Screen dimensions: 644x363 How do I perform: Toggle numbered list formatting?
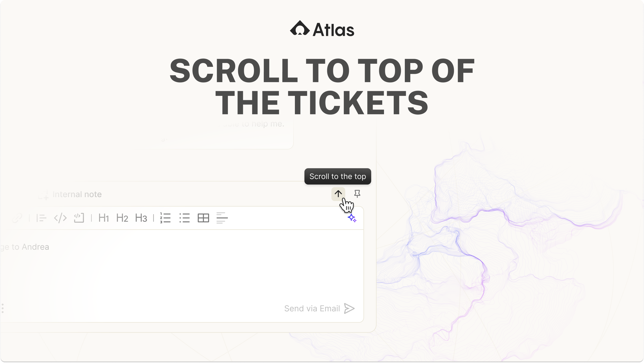(x=165, y=218)
